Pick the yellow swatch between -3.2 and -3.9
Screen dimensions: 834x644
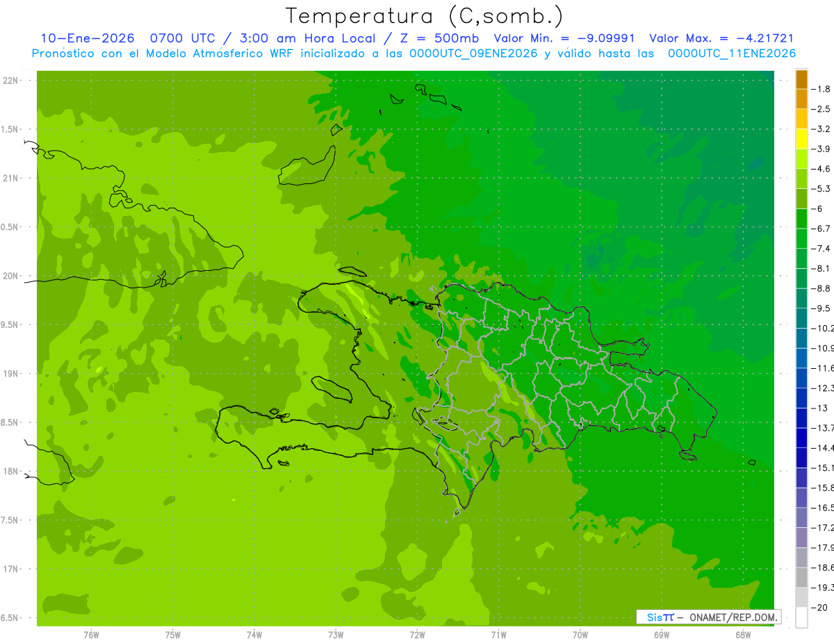click(801, 139)
